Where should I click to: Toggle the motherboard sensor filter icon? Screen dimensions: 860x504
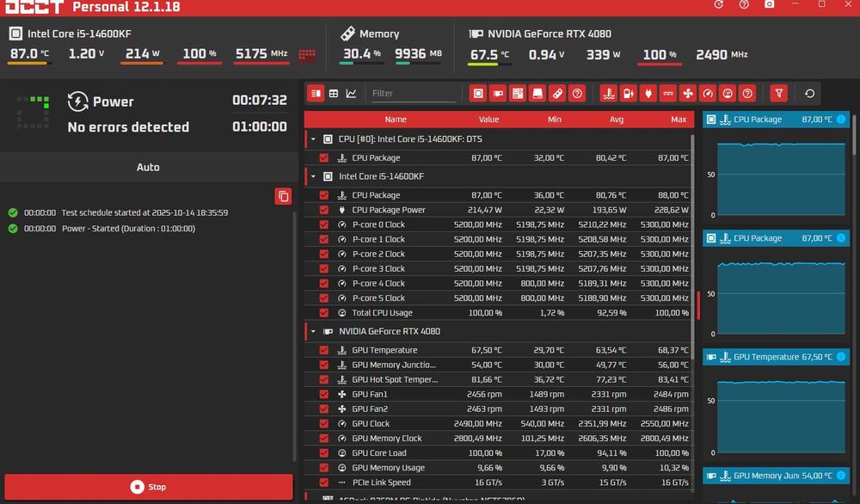click(518, 93)
